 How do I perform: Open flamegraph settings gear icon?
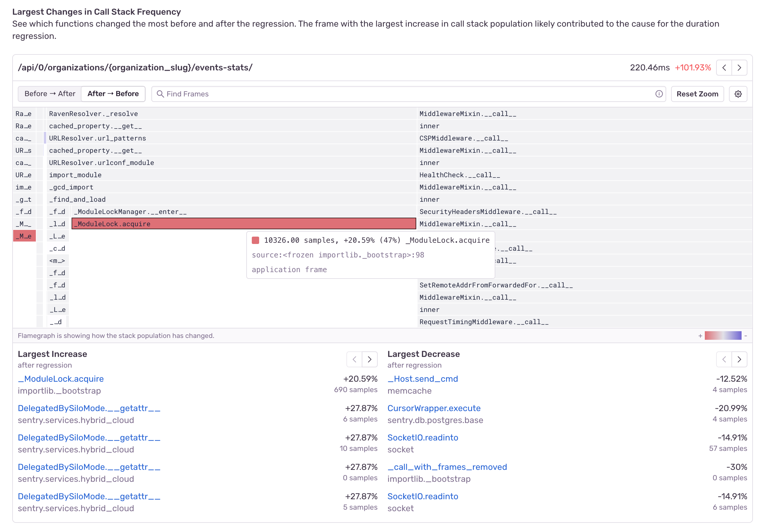[x=738, y=94]
